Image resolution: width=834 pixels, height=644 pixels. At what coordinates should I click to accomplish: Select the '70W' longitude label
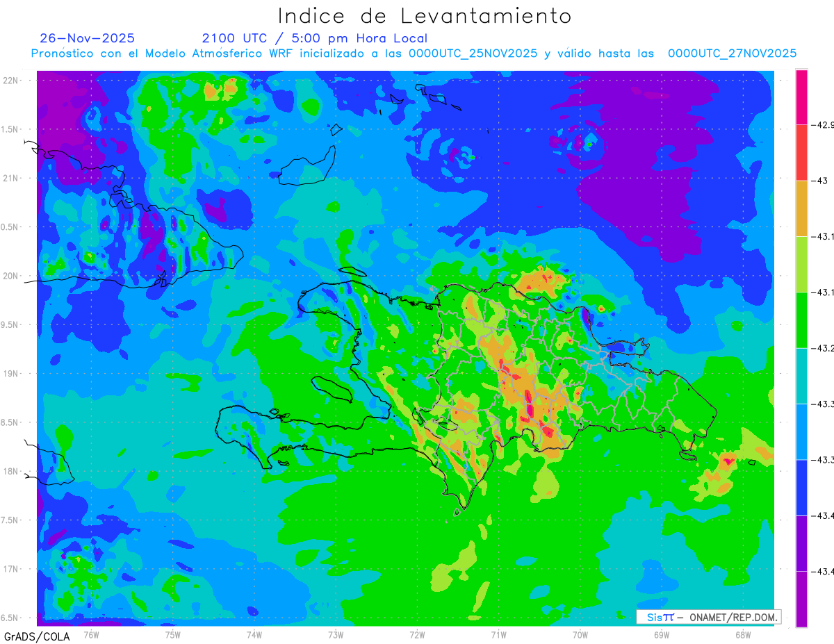[580, 635]
